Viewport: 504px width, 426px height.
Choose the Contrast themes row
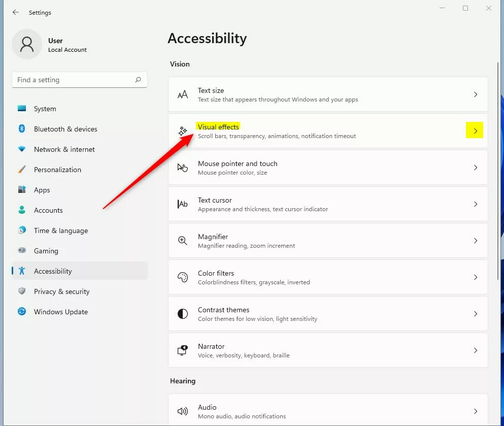coord(328,314)
